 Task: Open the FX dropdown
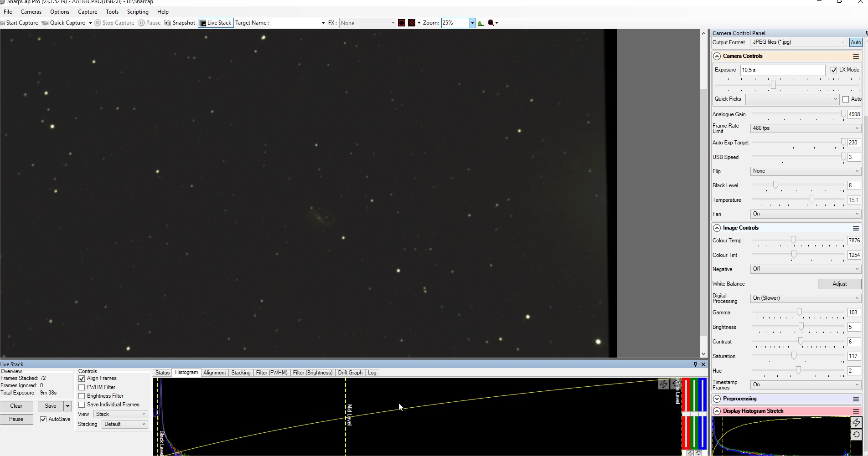[x=367, y=23]
